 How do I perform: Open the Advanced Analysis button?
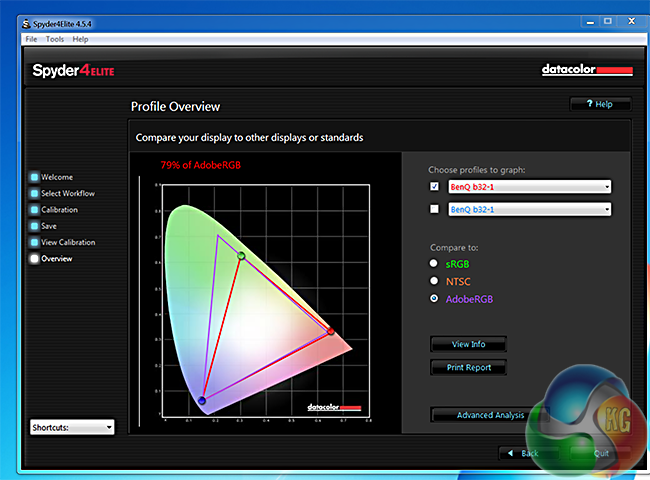490,415
